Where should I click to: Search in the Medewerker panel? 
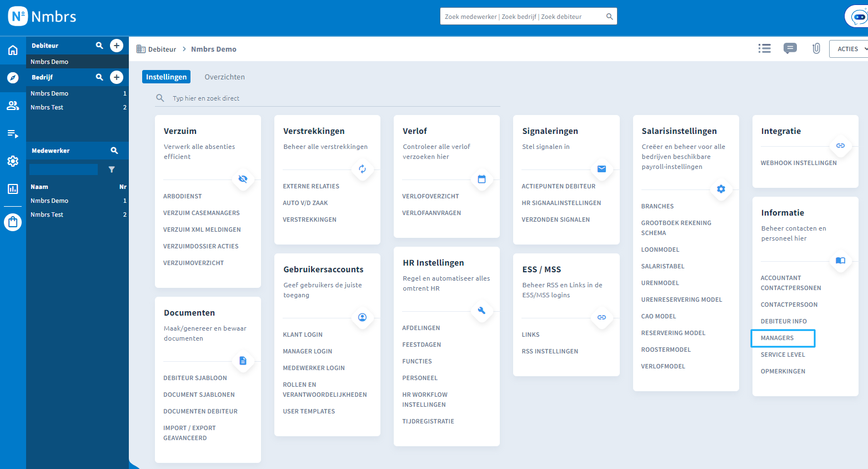pos(114,151)
